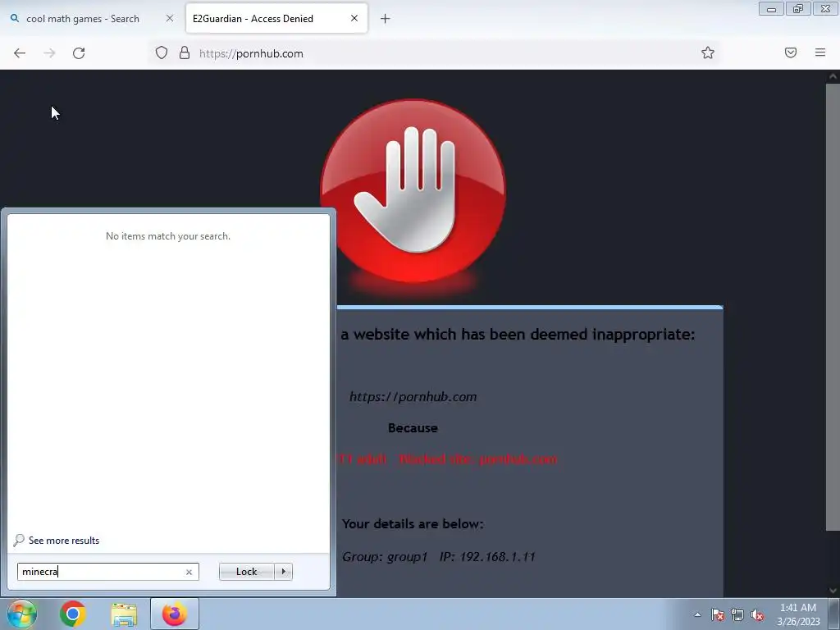The width and height of the screenshot is (840, 630).
Task: Click the red blocked site reason text
Action: (448, 459)
